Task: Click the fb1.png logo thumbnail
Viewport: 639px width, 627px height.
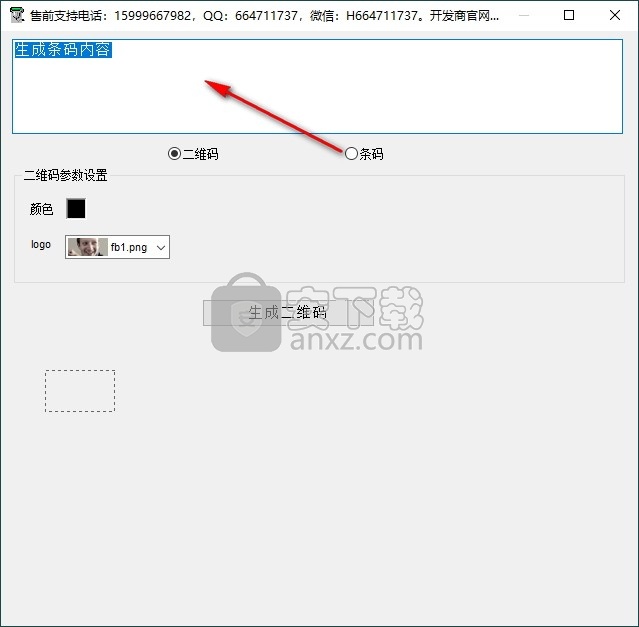Action: 88,247
